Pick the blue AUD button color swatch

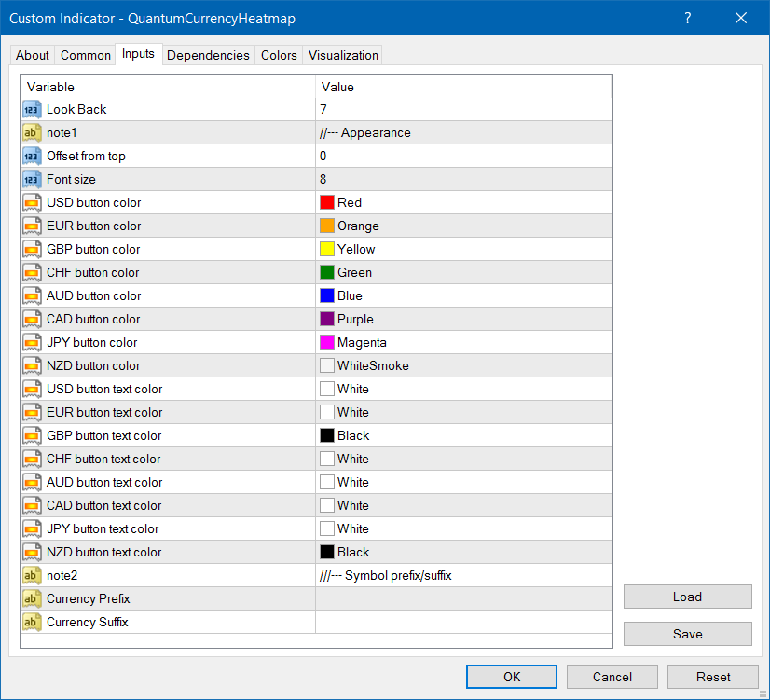pyautogui.click(x=327, y=295)
